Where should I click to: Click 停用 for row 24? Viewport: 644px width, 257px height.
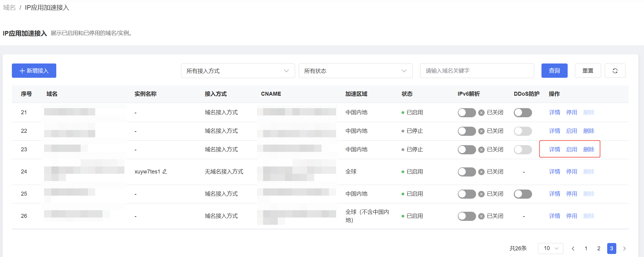point(572,172)
